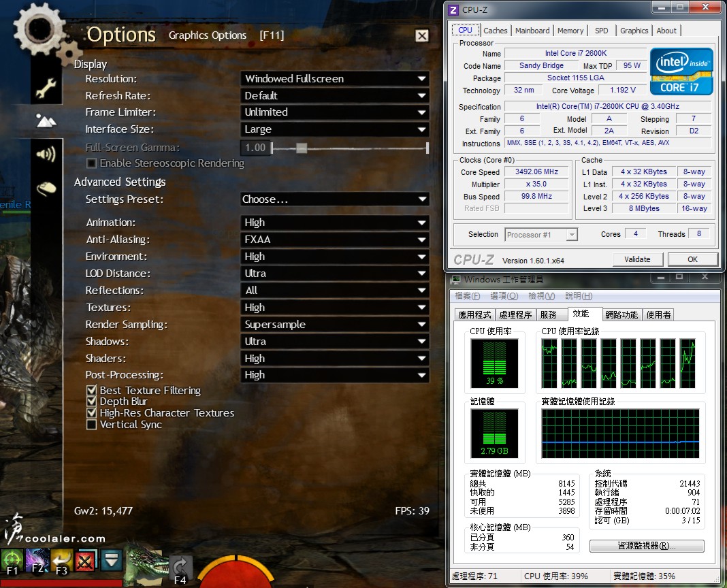
Task: Click the down-arrow skill bar icon
Action: click(111, 559)
